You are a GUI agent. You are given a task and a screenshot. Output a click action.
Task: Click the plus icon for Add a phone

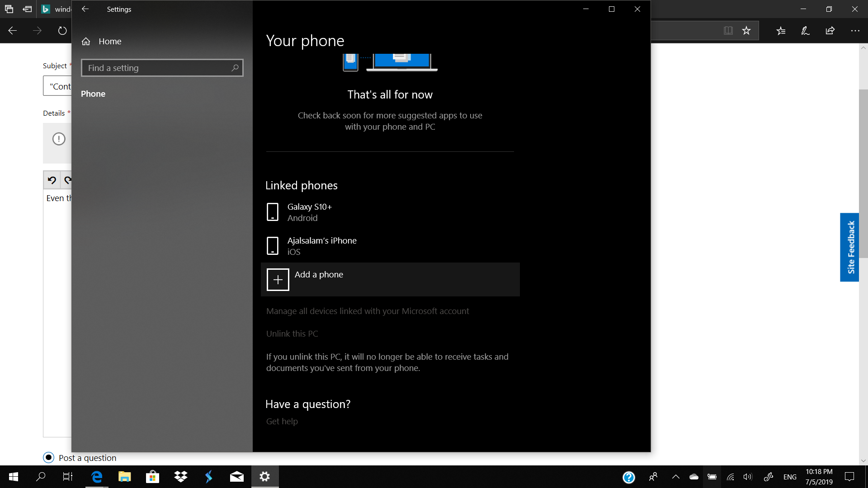coord(278,280)
